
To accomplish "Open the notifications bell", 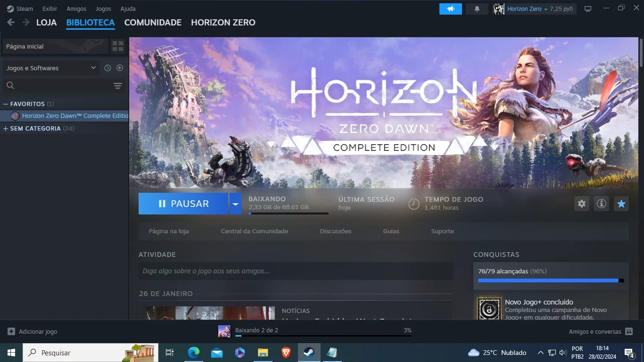I will (x=477, y=9).
